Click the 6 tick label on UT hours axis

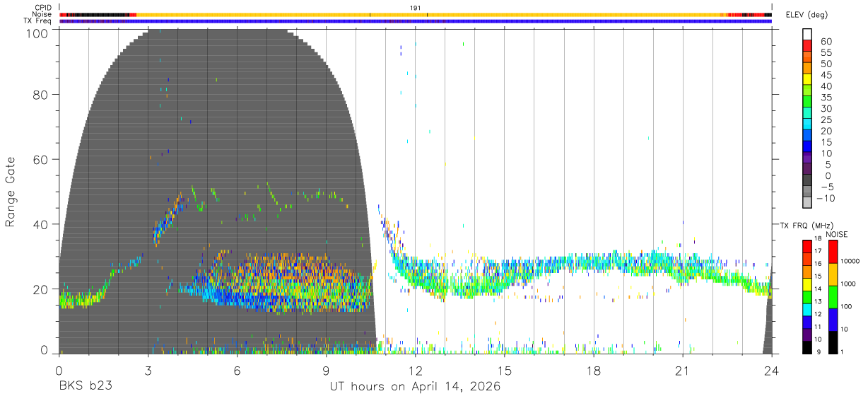click(237, 370)
